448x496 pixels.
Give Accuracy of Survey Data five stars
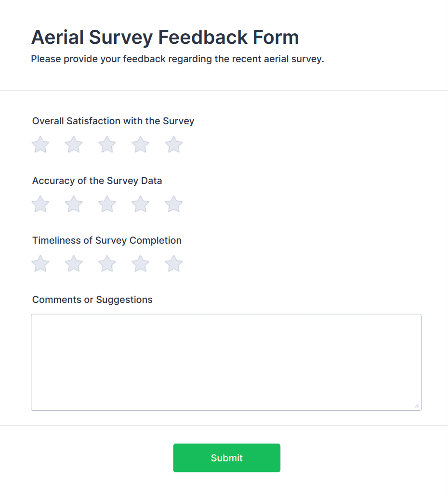point(173,204)
